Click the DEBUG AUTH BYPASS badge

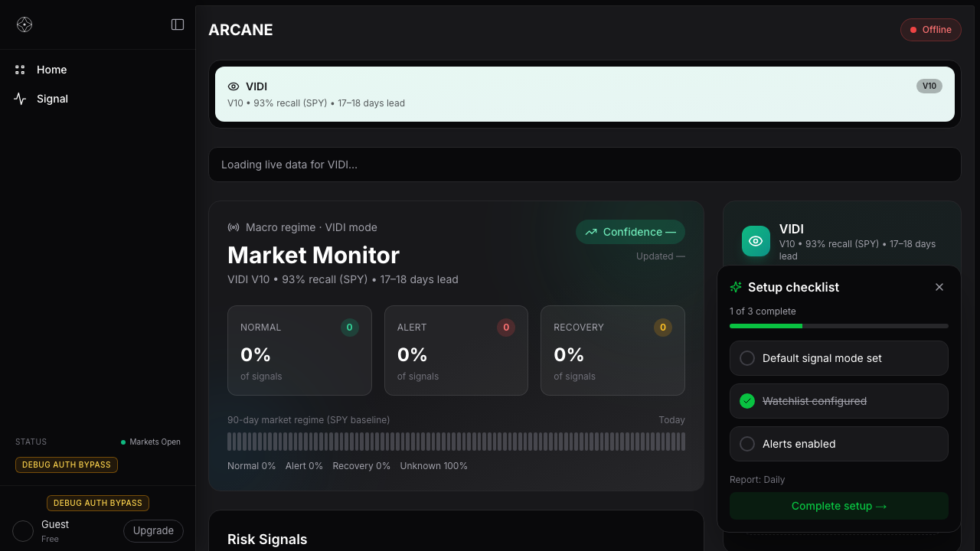(x=67, y=465)
